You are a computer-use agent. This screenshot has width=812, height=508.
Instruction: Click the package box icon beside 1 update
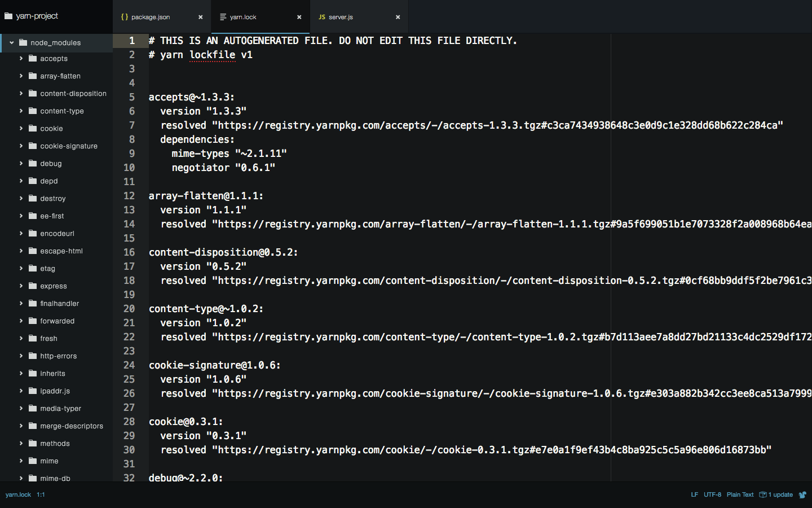[762, 494]
